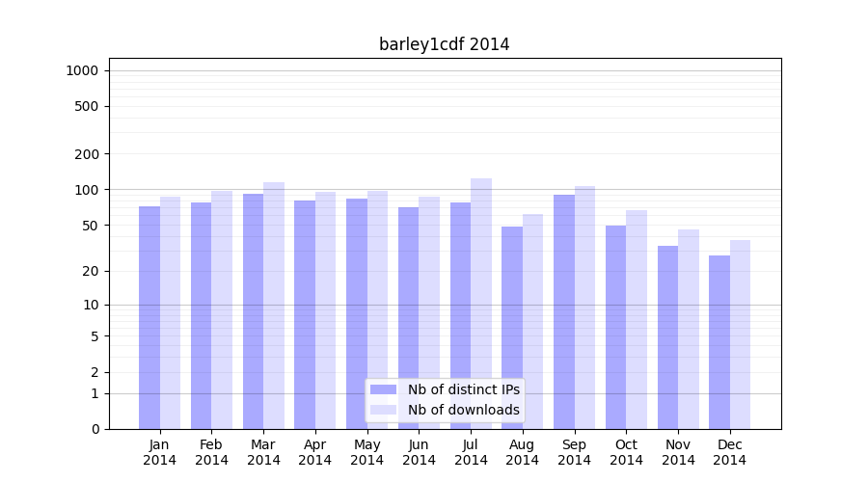Screen dimensions: 868x482
Task: Click the 1000 y-axis tick label
Action: click(x=82, y=70)
